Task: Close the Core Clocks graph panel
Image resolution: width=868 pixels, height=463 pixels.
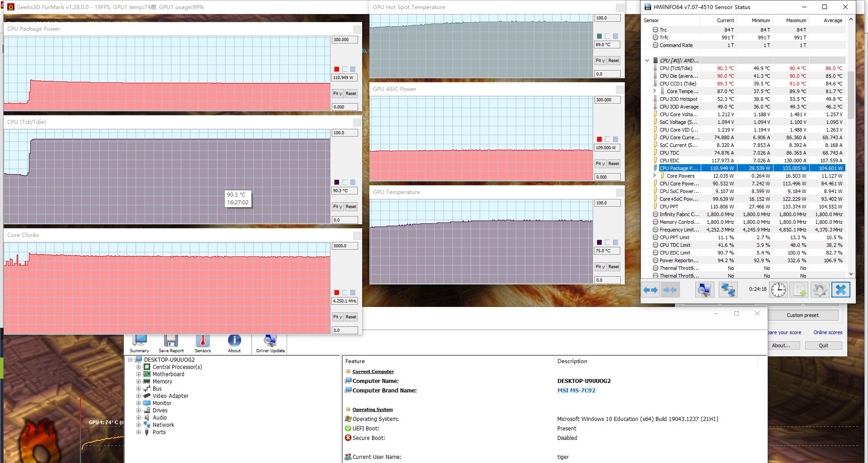Action: coord(357,236)
